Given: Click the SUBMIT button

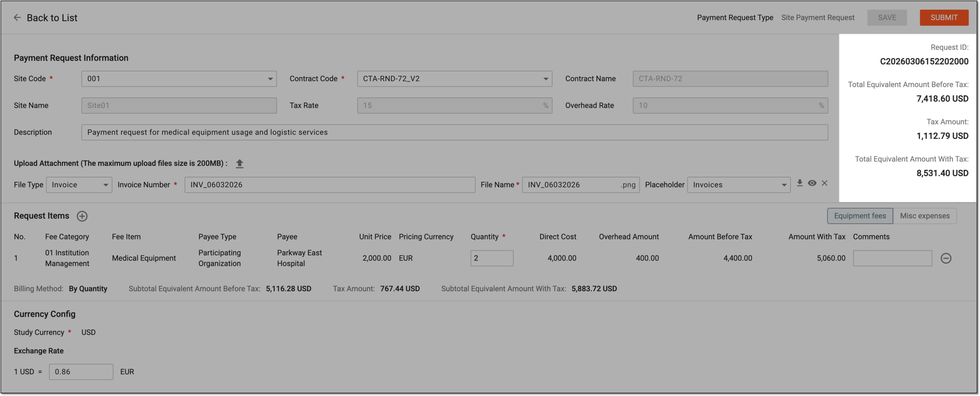Looking at the screenshot, I should click(x=944, y=18).
